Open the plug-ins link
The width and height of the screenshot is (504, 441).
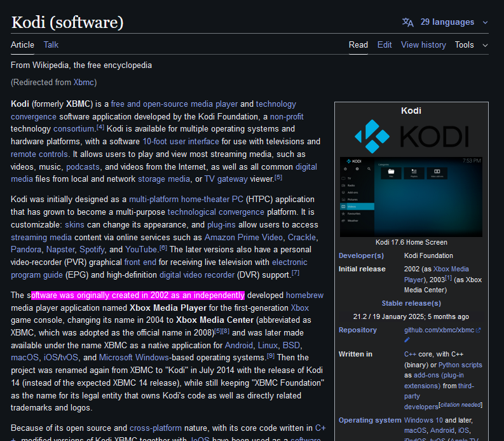click(221, 225)
